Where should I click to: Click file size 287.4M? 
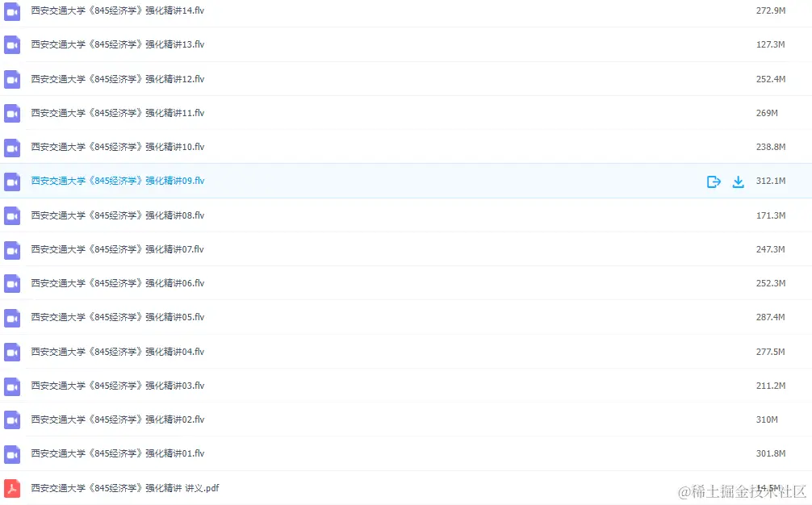pyautogui.click(x=771, y=317)
